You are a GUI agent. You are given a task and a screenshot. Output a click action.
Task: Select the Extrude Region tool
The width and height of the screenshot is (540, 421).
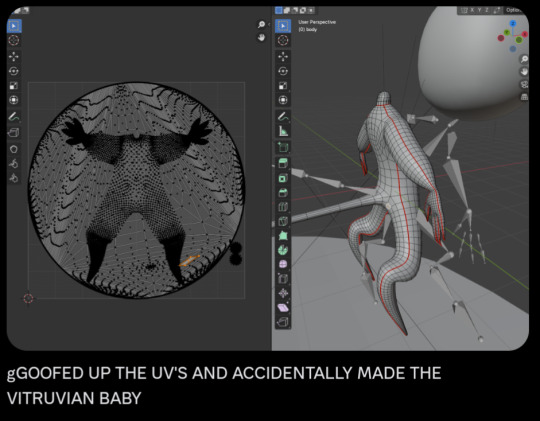click(x=283, y=164)
